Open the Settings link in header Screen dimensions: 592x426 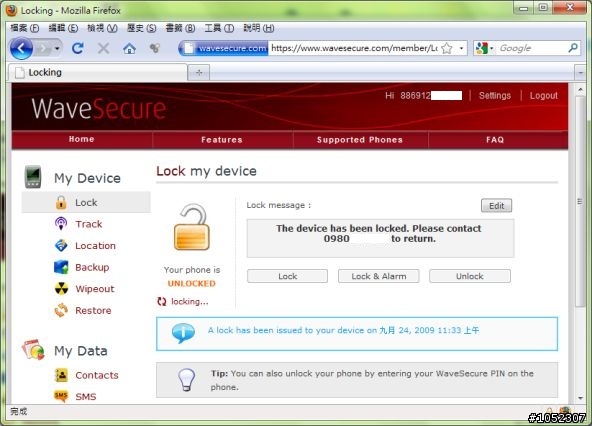pos(495,96)
